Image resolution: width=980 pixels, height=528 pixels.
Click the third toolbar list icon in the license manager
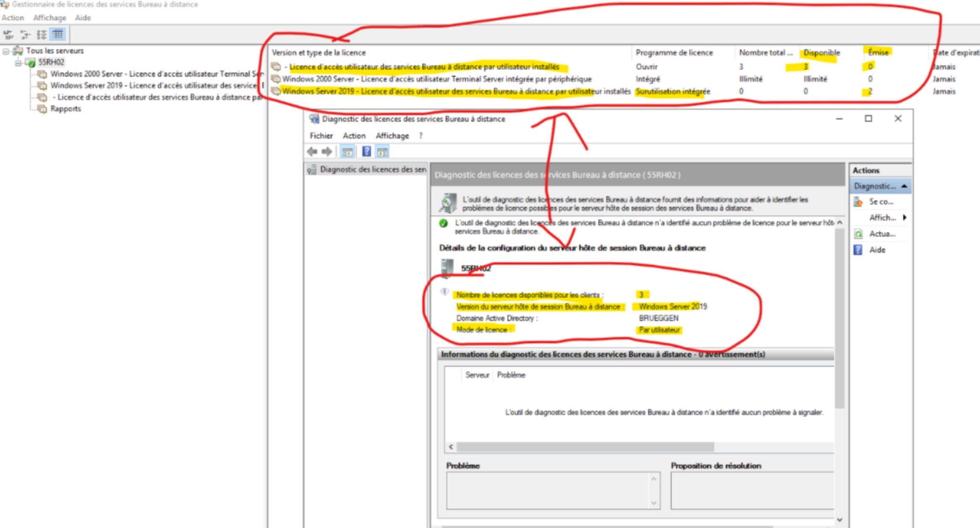point(42,34)
